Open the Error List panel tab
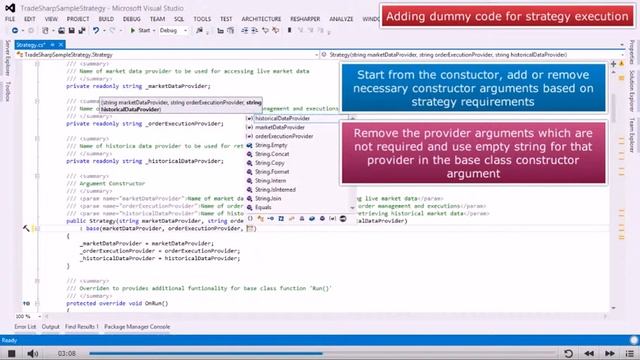 (25, 327)
